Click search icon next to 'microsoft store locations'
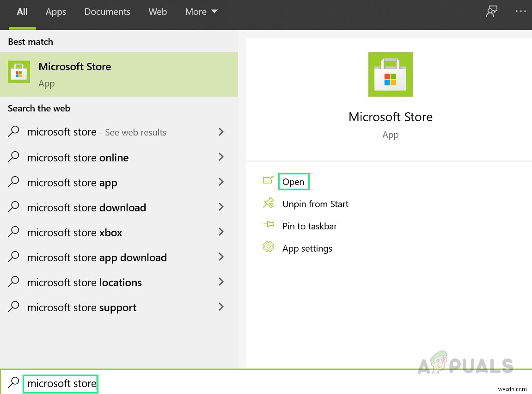This screenshot has height=394, width=532. coord(13,282)
